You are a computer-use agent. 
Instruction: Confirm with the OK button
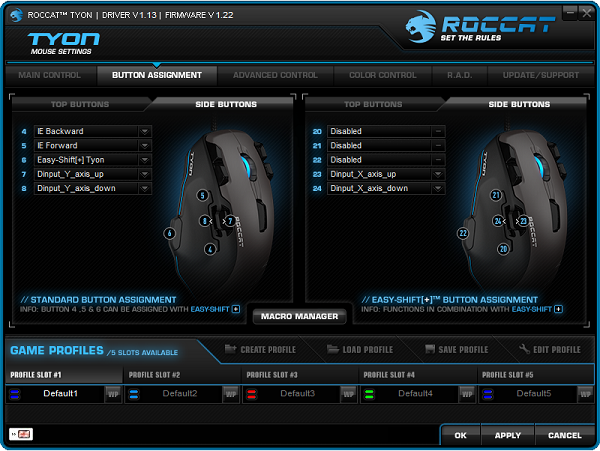pyautogui.click(x=460, y=435)
